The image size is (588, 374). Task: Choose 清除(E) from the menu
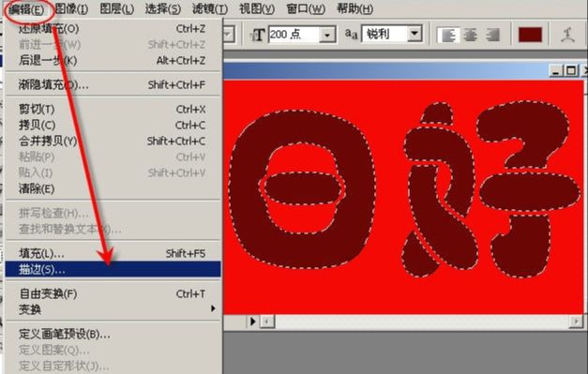pyautogui.click(x=113, y=188)
